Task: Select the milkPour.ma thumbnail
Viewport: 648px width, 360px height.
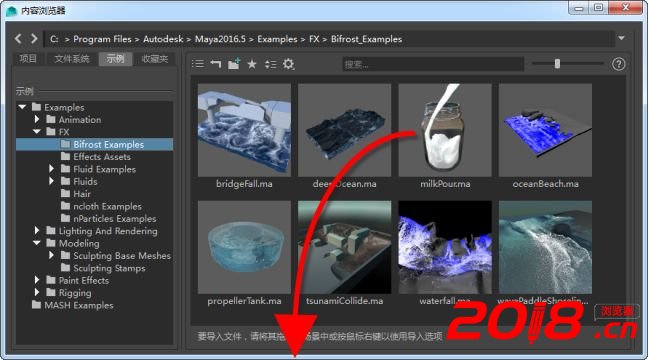Action: [x=445, y=130]
